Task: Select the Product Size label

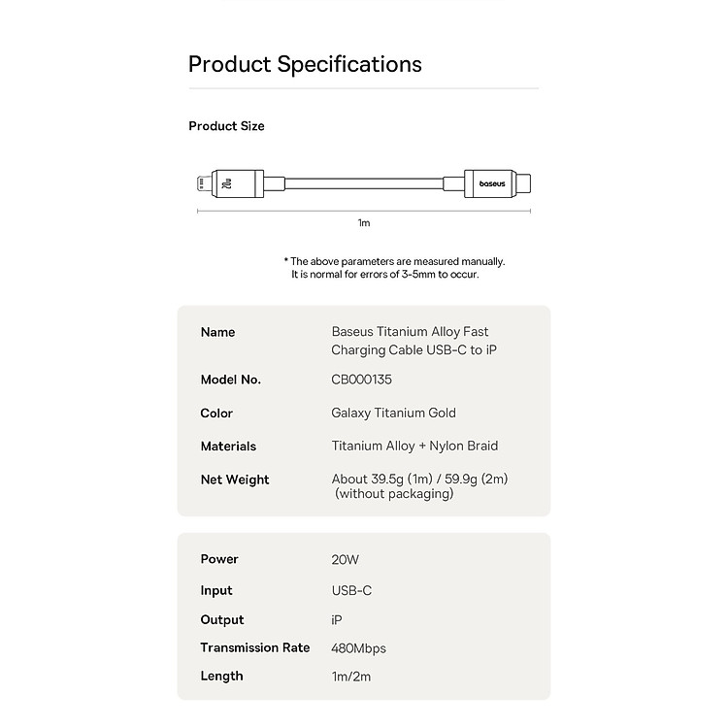Action: coord(226,126)
